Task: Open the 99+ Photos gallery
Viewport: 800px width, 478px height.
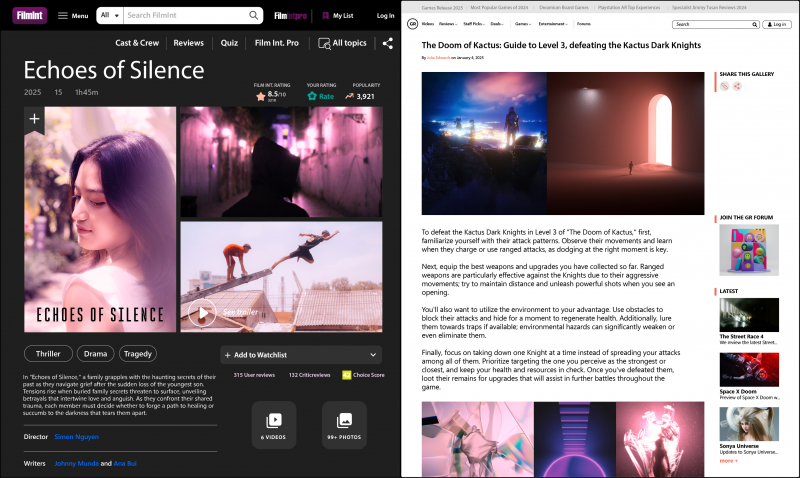Action: pyautogui.click(x=344, y=424)
